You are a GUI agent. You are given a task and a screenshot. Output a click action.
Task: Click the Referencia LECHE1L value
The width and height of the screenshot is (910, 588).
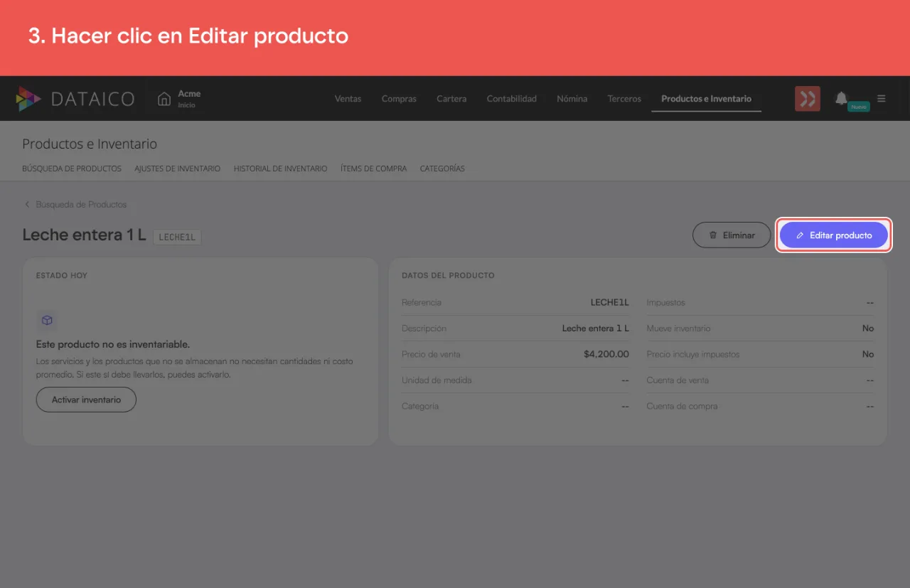(610, 302)
